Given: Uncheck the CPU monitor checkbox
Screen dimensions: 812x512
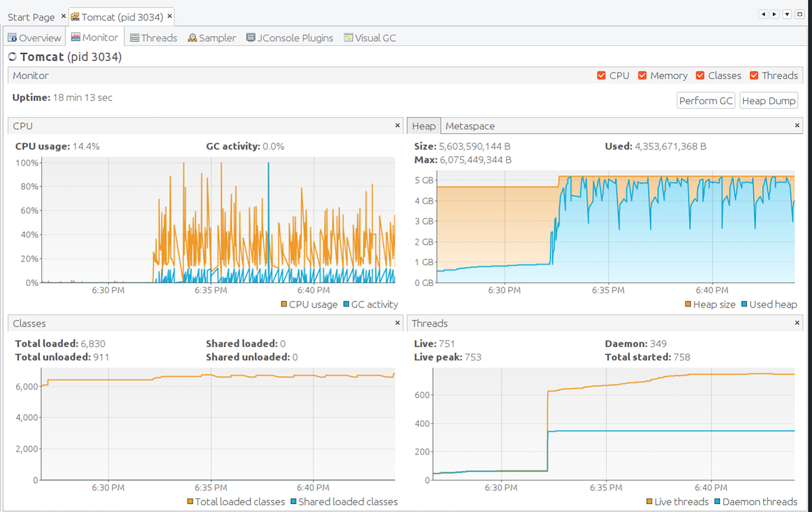Looking at the screenshot, I should [x=601, y=76].
